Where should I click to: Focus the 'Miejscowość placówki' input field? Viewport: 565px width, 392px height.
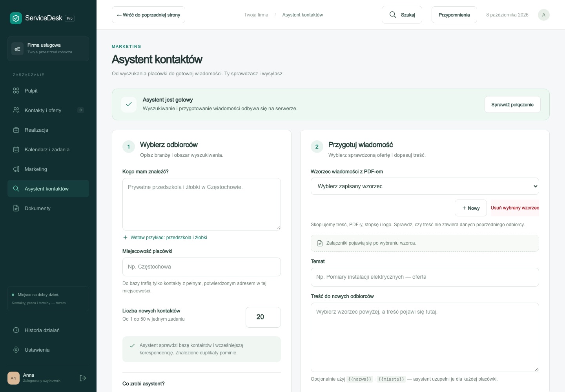point(202,267)
